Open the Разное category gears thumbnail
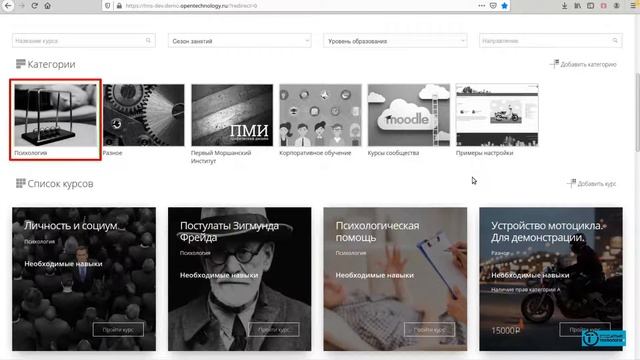Screen dimensions: 640x360 point(144,115)
